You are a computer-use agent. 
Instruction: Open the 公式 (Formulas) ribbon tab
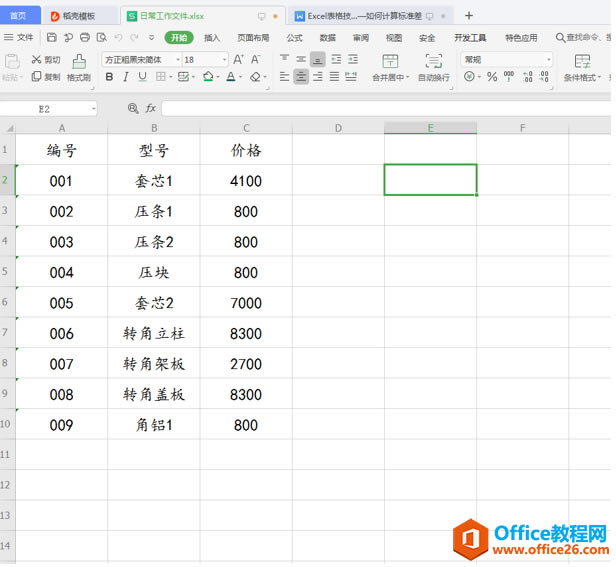click(x=295, y=38)
